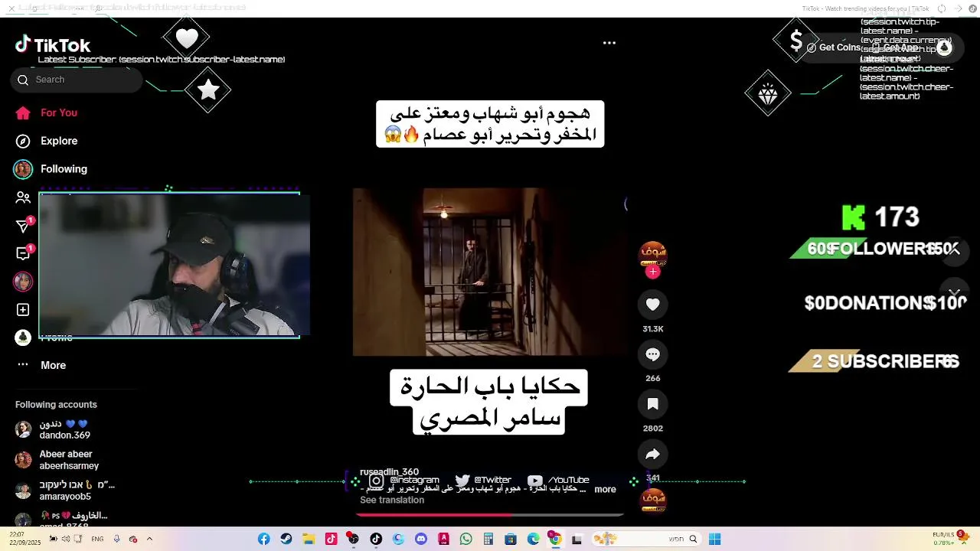The image size is (980, 551).
Task: Go to previous video with up chevron
Action: point(954,250)
